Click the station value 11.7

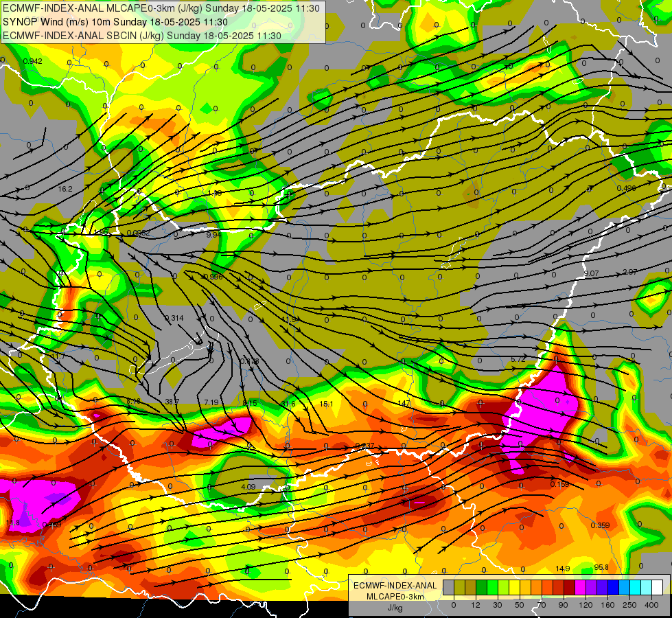[x=58, y=356]
